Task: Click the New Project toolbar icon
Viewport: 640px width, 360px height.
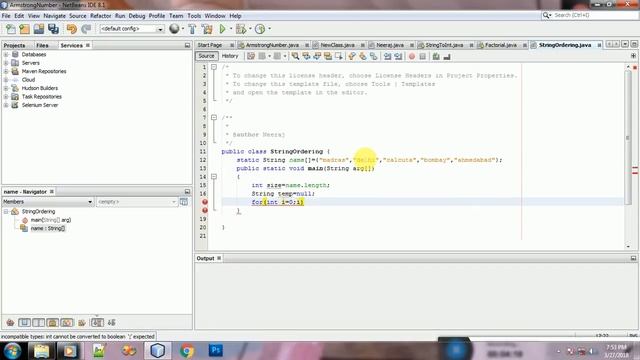Action: 24,29
